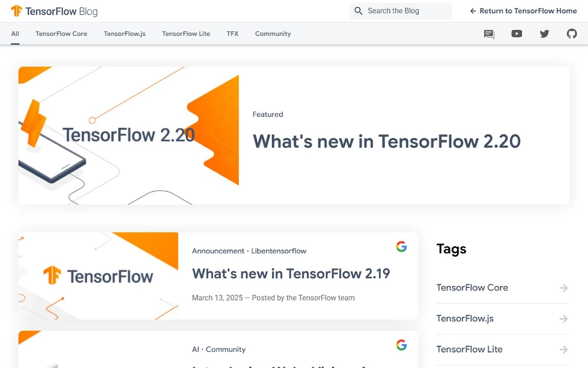Open the YouTube channel icon
588x368 pixels.
click(516, 34)
